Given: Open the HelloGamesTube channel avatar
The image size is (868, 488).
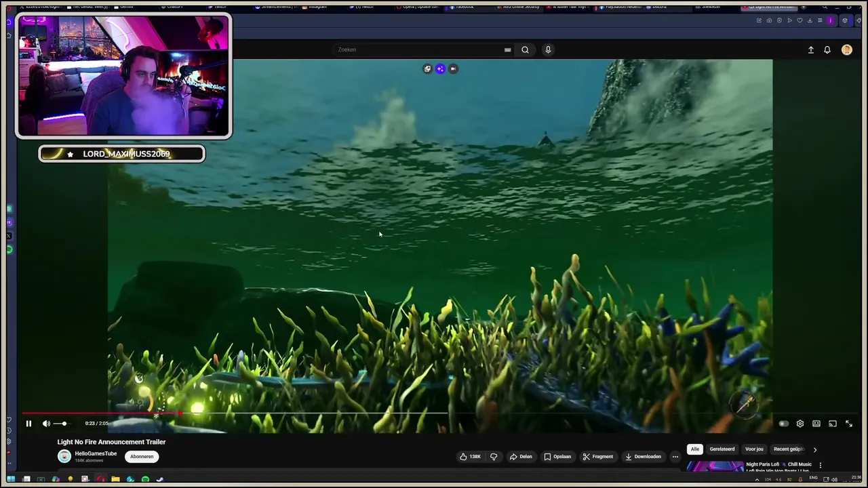Looking at the screenshot, I should [x=64, y=456].
